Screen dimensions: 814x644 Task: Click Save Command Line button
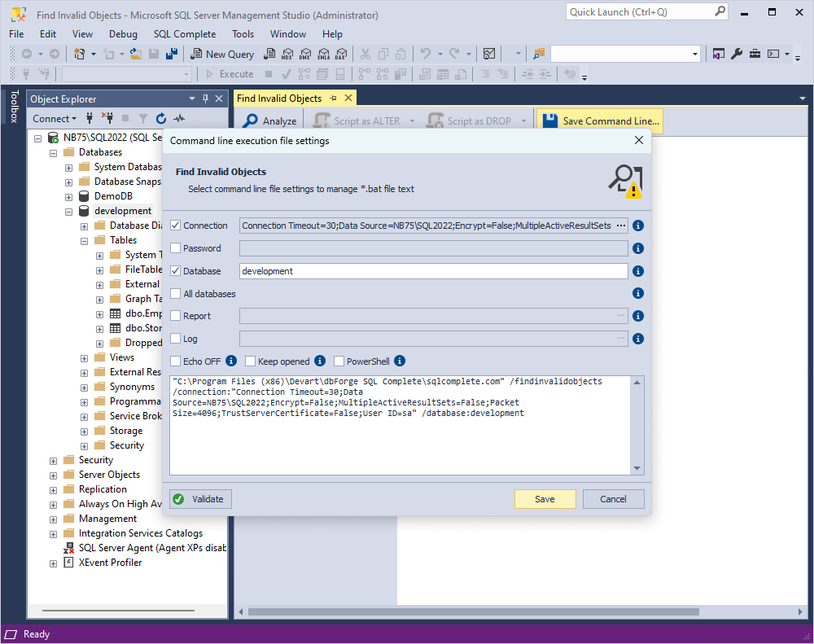(600, 121)
